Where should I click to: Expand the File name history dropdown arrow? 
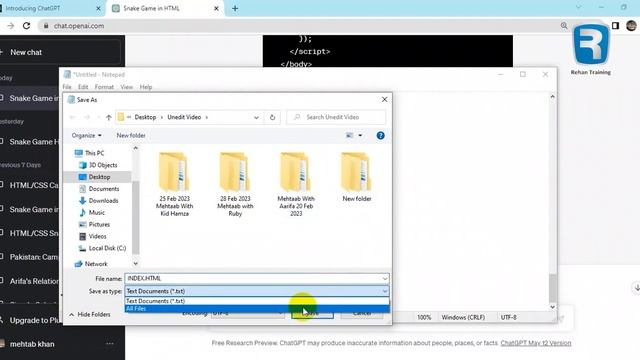tap(384, 278)
